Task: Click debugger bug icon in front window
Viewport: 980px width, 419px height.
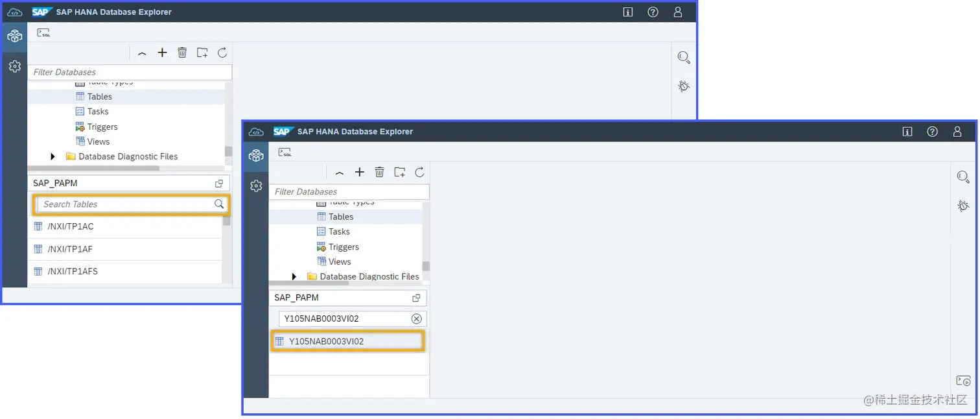Action: (963, 206)
